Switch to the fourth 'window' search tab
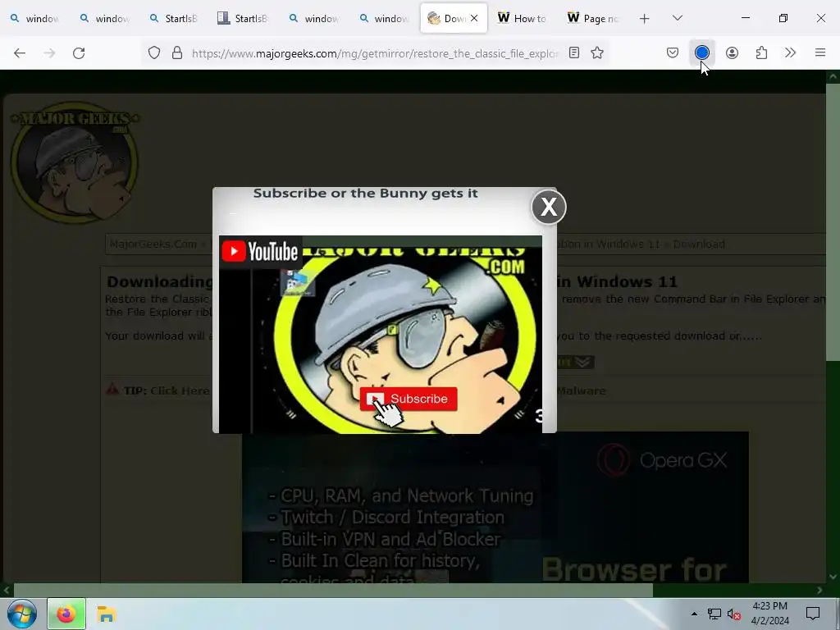This screenshot has height=630, width=840. click(383, 18)
